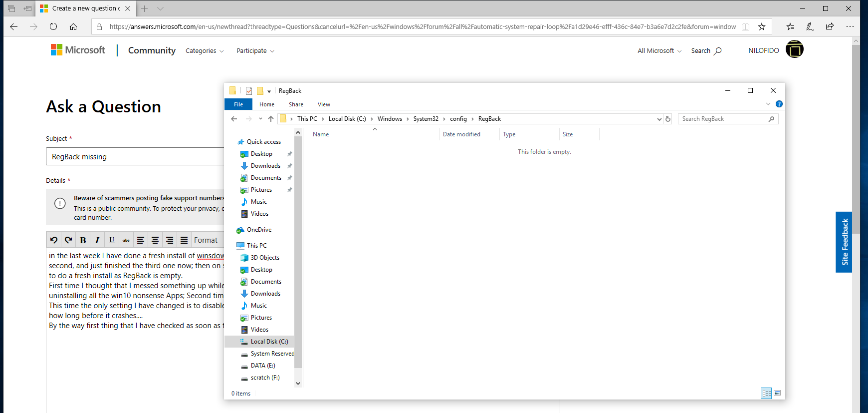Justify text in the editor
This screenshot has width=868, height=413.
(x=184, y=240)
